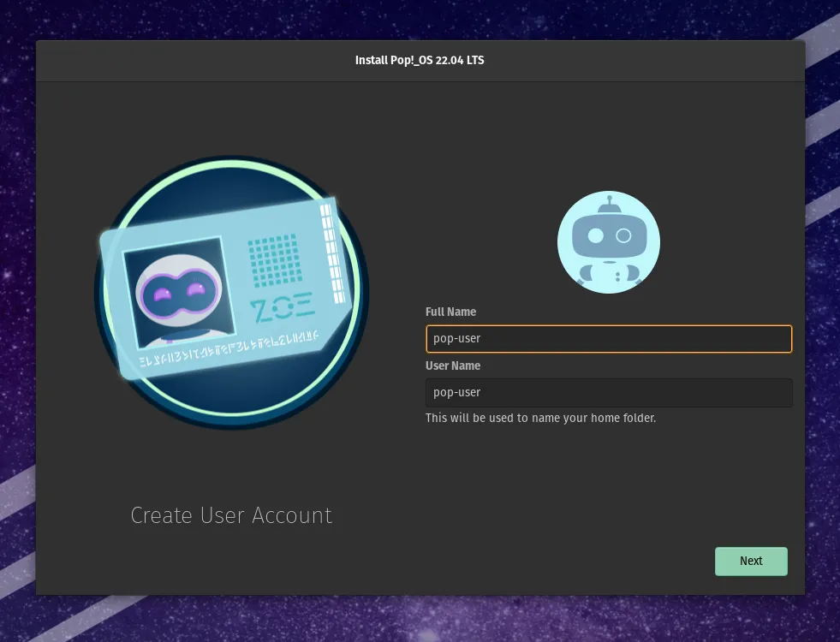The height and width of the screenshot is (642, 840).
Task: Click the Create User Account heading
Action: coord(231,515)
